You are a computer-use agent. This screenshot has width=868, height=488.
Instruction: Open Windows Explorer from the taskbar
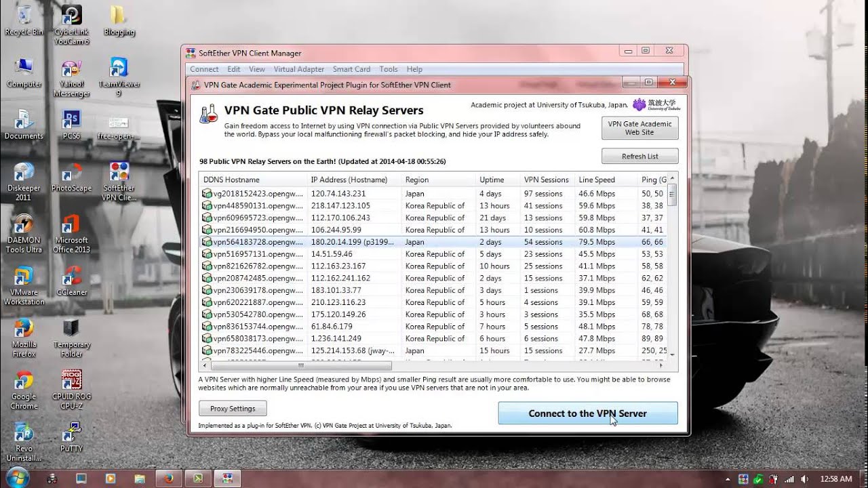[139, 479]
